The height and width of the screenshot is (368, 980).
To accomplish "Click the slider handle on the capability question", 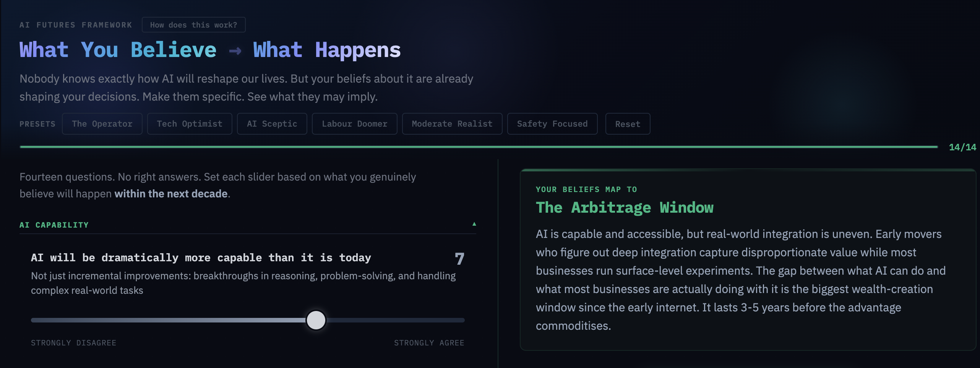I will [x=316, y=320].
